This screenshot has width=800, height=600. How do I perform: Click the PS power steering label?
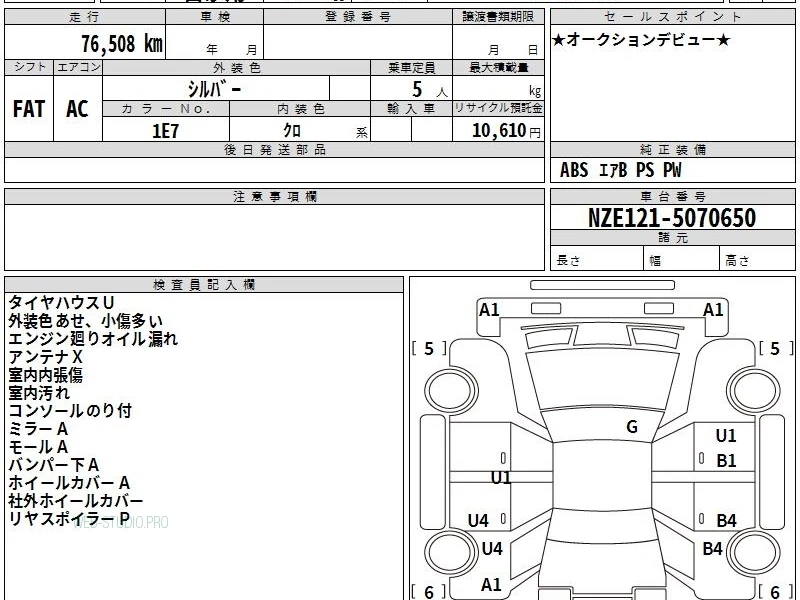coord(645,170)
